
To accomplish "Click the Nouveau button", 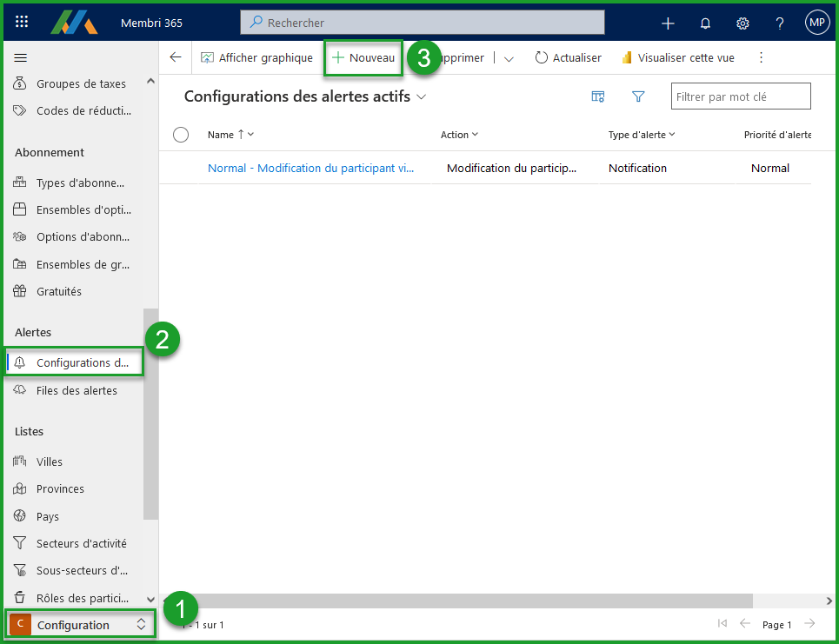I will (x=363, y=57).
